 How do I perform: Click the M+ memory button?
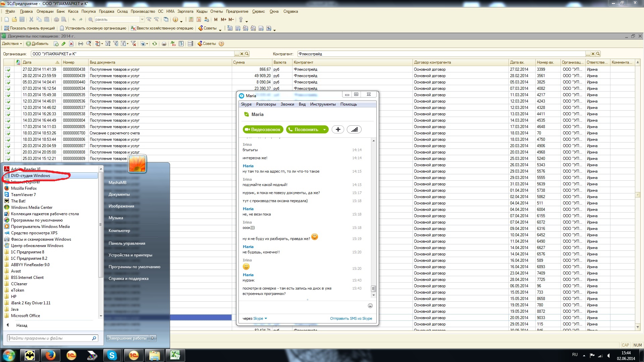click(223, 19)
